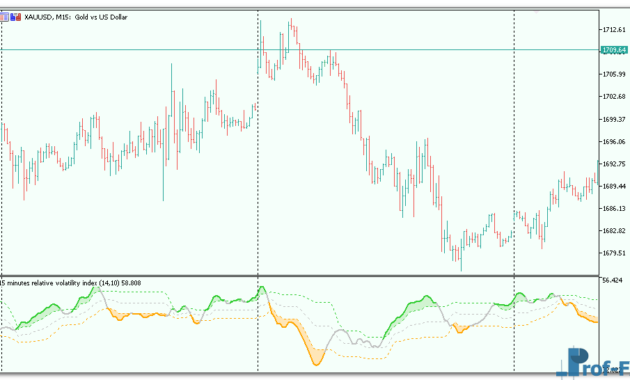This screenshot has height=380, width=630.
Task: Open the One Click Trading panel icon
Action: pyautogui.click(x=4, y=17)
